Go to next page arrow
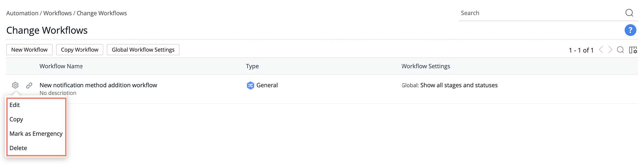 pyautogui.click(x=610, y=50)
